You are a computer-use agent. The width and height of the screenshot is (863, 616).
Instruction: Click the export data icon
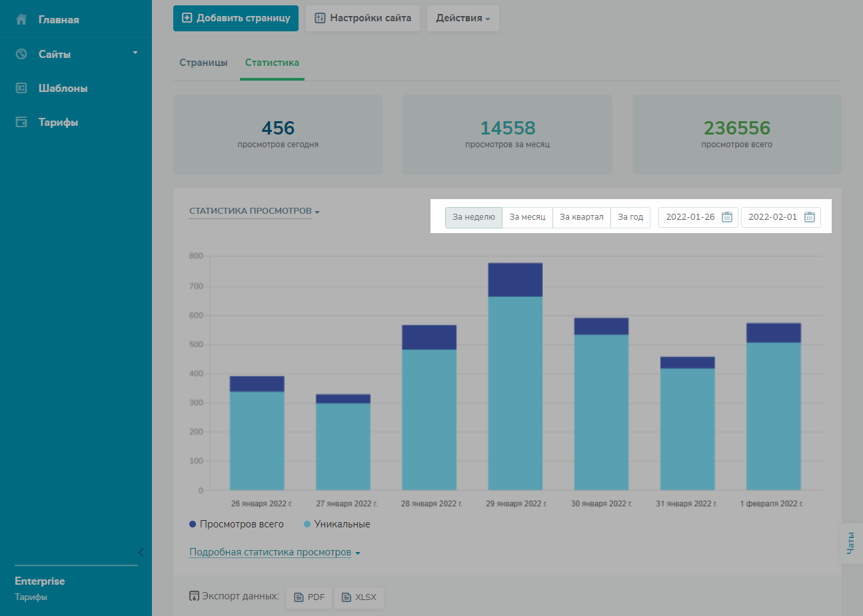tap(194, 596)
